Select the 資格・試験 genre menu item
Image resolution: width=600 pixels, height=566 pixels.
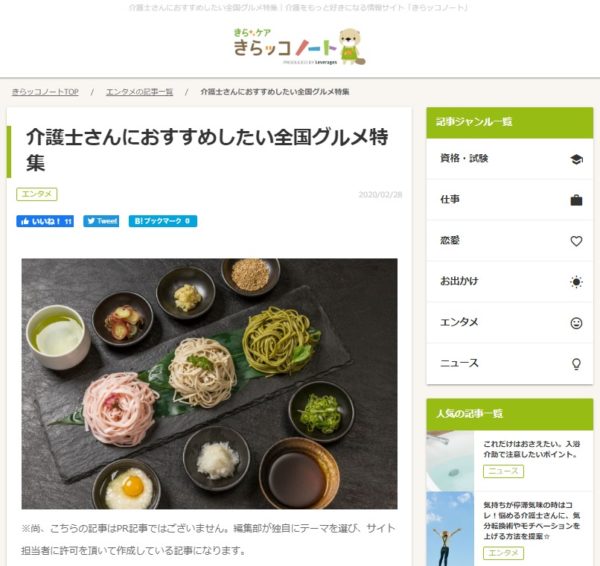tap(510, 159)
